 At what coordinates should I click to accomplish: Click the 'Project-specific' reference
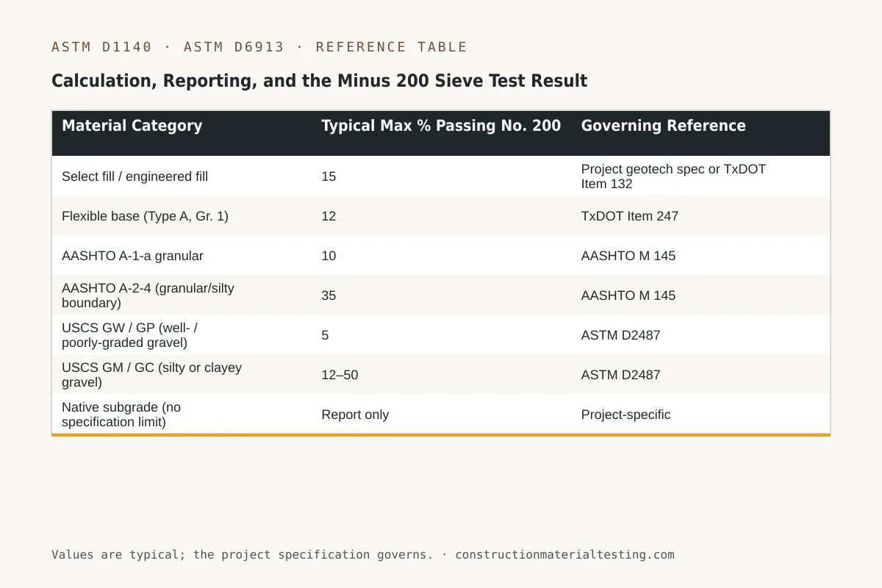pyautogui.click(x=625, y=415)
